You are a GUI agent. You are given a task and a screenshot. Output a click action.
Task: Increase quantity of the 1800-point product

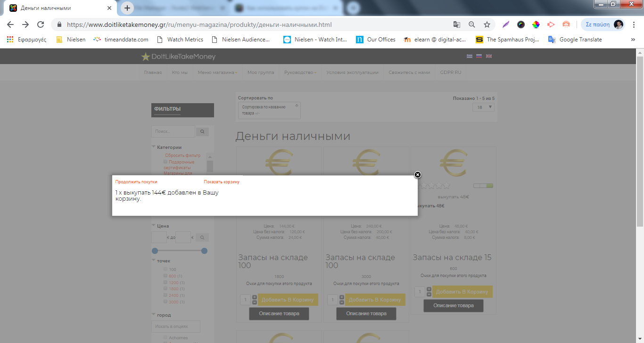(255, 297)
